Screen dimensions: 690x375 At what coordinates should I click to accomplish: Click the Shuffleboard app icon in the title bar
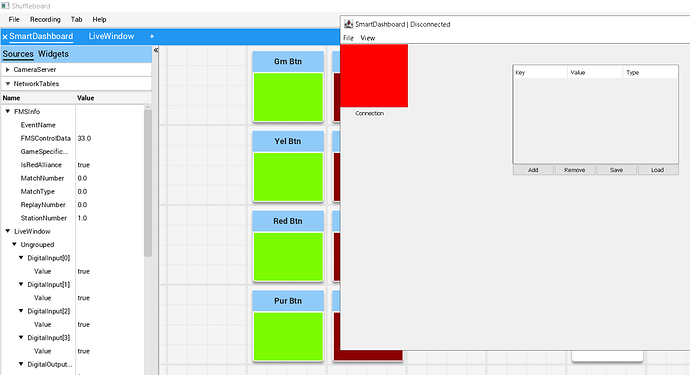pos(5,6)
